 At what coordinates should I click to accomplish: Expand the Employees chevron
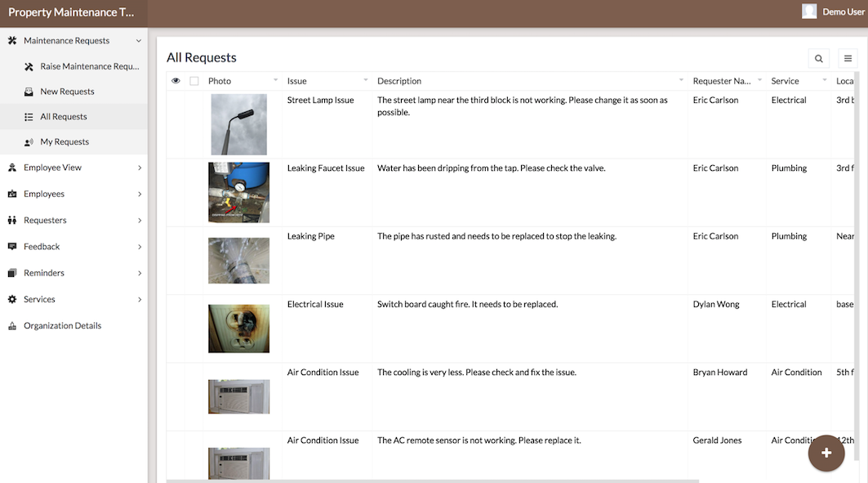pos(140,194)
